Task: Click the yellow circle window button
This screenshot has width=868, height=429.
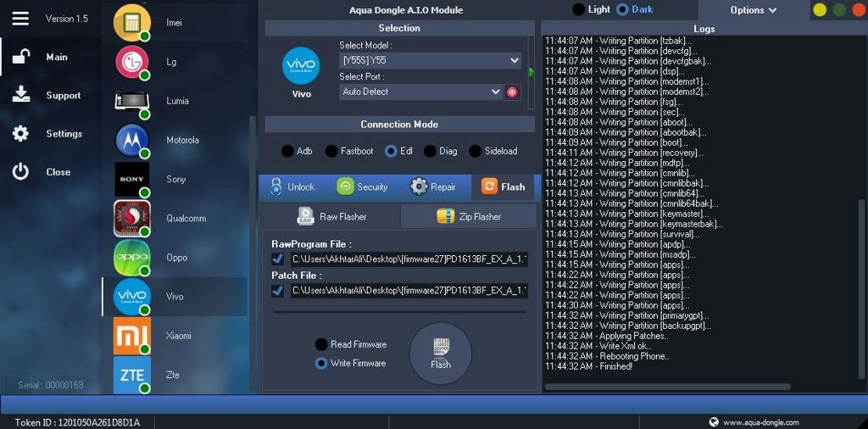Action: click(x=820, y=10)
